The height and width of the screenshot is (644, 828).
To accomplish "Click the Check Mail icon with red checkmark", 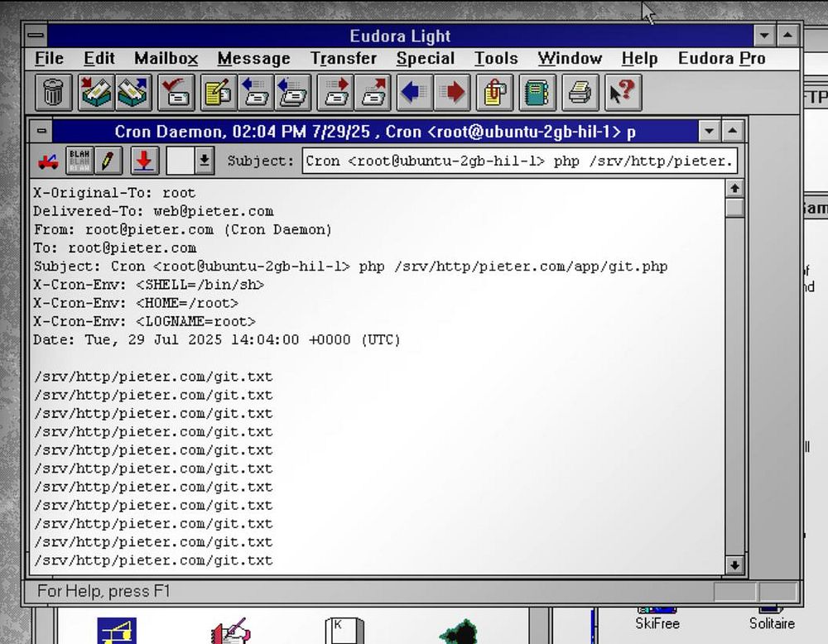I will click(176, 93).
